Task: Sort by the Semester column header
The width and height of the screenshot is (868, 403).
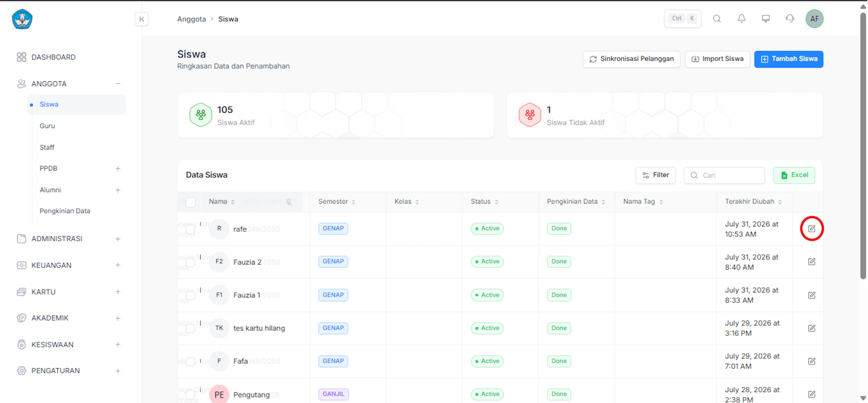Action: pos(337,202)
